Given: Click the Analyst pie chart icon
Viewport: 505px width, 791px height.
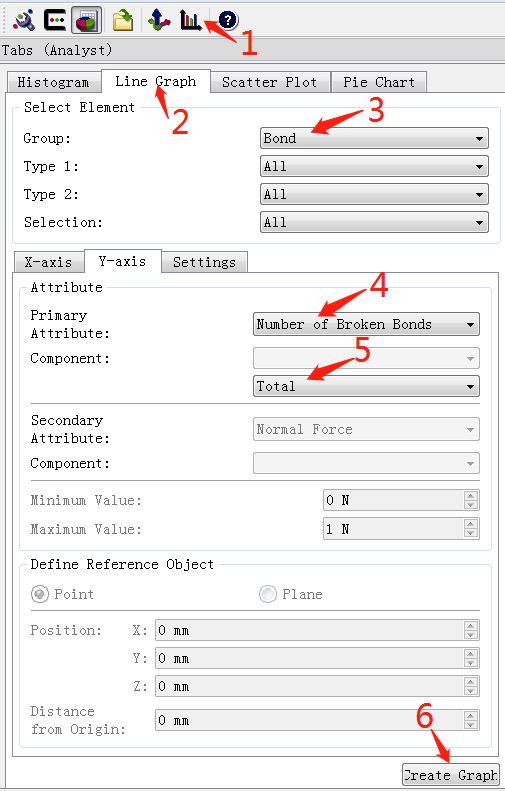Looking at the screenshot, I should click(x=87, y=20).
